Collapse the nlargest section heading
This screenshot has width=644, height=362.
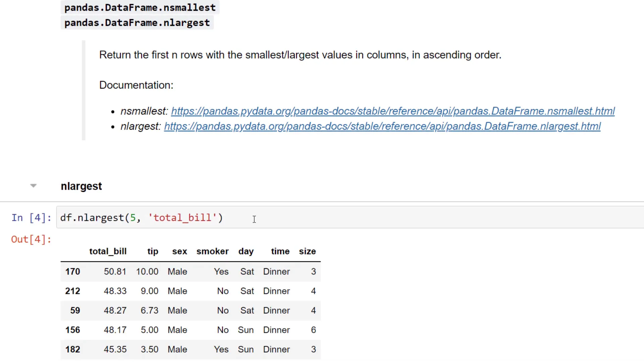[33, 186]
